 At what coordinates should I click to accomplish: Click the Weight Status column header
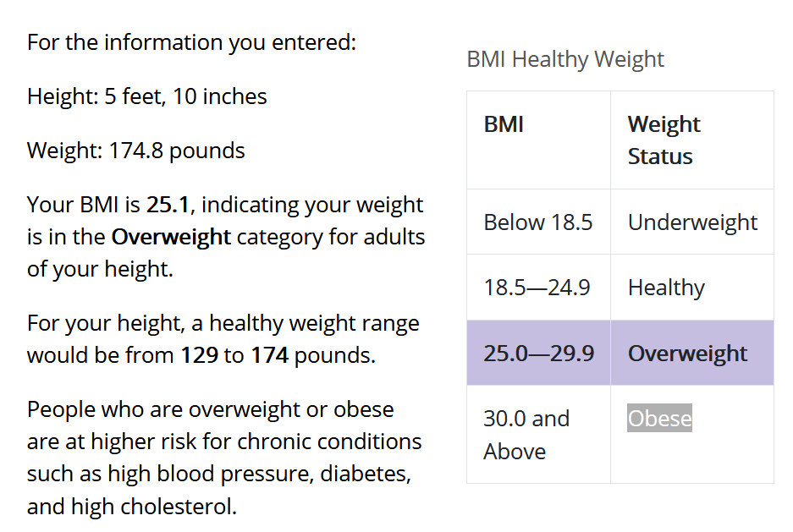pos(664,140)
